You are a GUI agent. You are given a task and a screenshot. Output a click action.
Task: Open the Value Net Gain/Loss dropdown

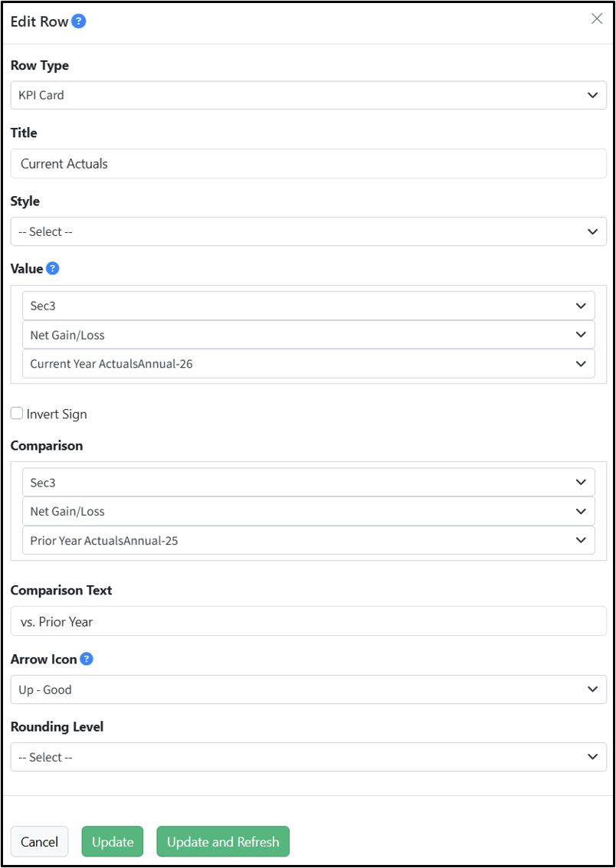(x=308, y=334)
